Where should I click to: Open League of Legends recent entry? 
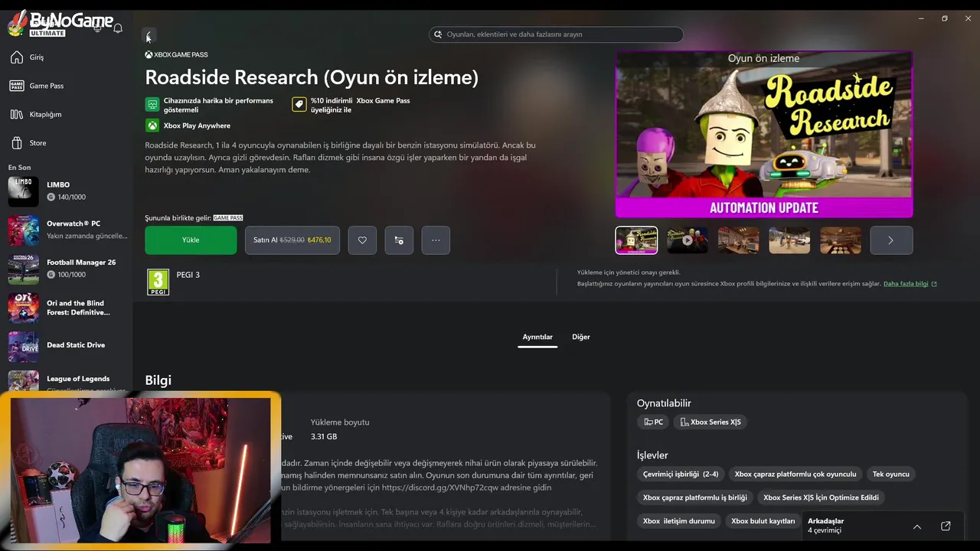point(66,383)
